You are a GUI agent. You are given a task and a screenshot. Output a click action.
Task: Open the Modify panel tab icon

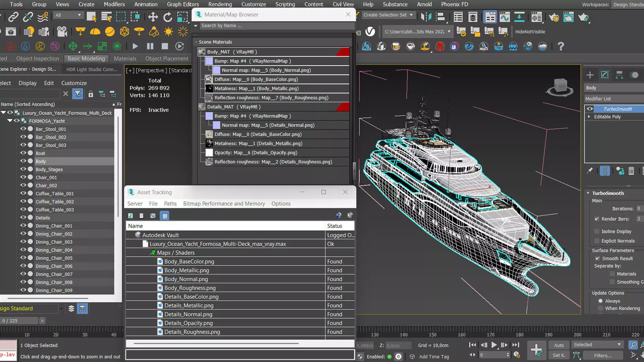click(605, 75)
